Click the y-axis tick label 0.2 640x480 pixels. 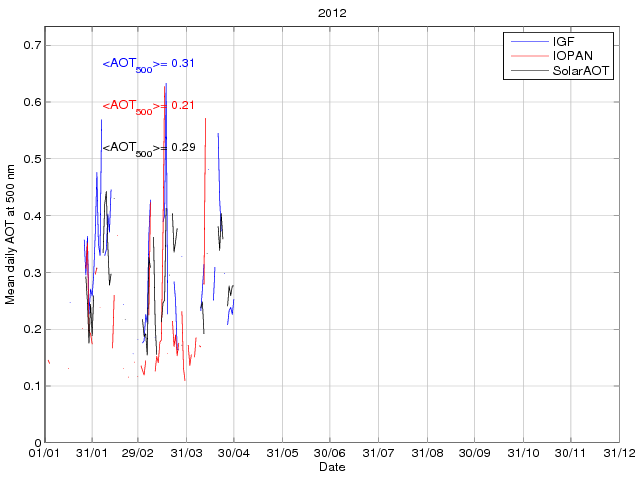point(32,329)
